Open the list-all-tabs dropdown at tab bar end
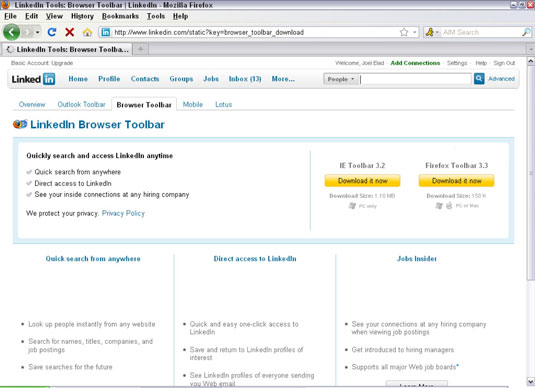The width and height of the screenshot is (535, 388). [531, 49]
